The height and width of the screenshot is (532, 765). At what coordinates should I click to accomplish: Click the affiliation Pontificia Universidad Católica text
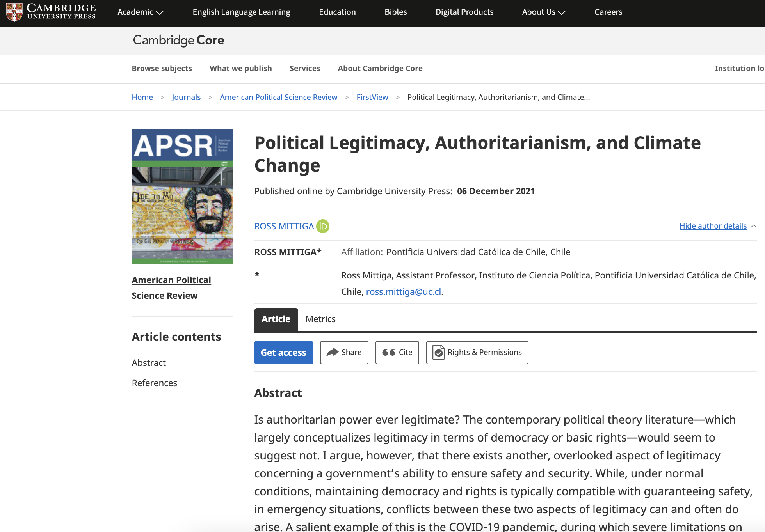click(x=478, y=252)
